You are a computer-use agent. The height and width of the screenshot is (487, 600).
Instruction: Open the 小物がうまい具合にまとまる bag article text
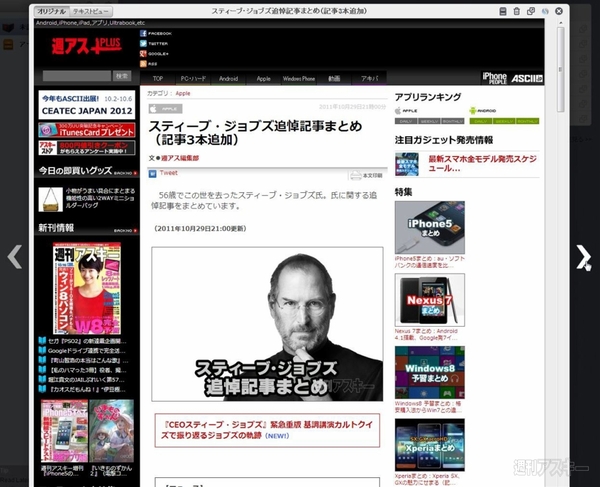(x=100, y=198)
